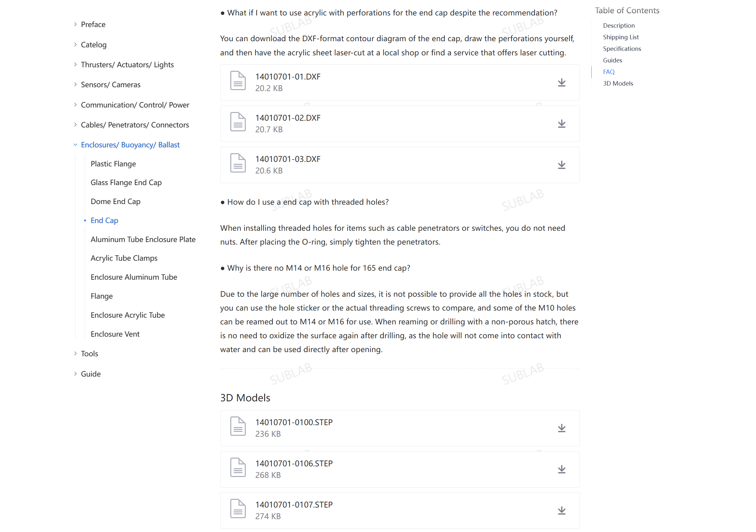Screen dimensions: 756x532
Task: Download the 14010701-03.DXF file
Action: click(x=561, y=164)
